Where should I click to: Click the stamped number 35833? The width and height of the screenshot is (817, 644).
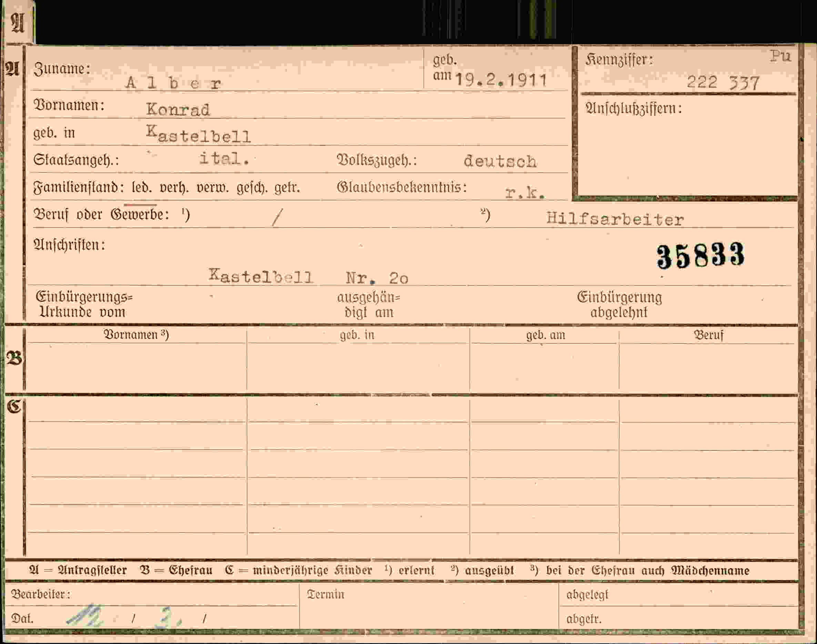click(x=700, y=255)
